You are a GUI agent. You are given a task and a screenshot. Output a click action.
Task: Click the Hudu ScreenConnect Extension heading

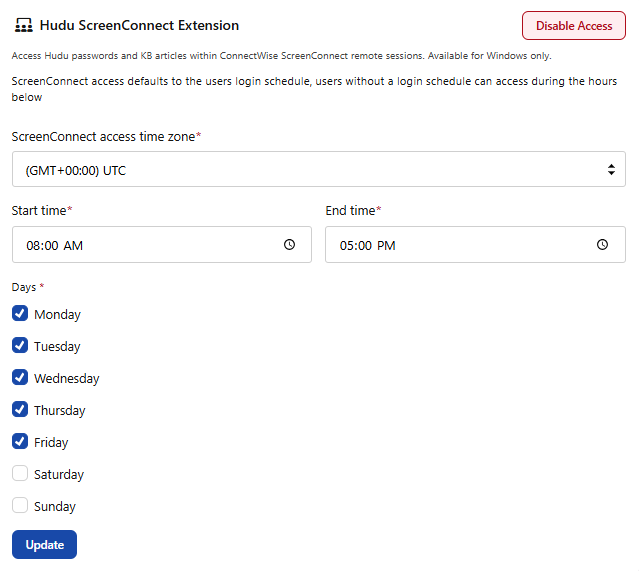(x=139, y=25)
